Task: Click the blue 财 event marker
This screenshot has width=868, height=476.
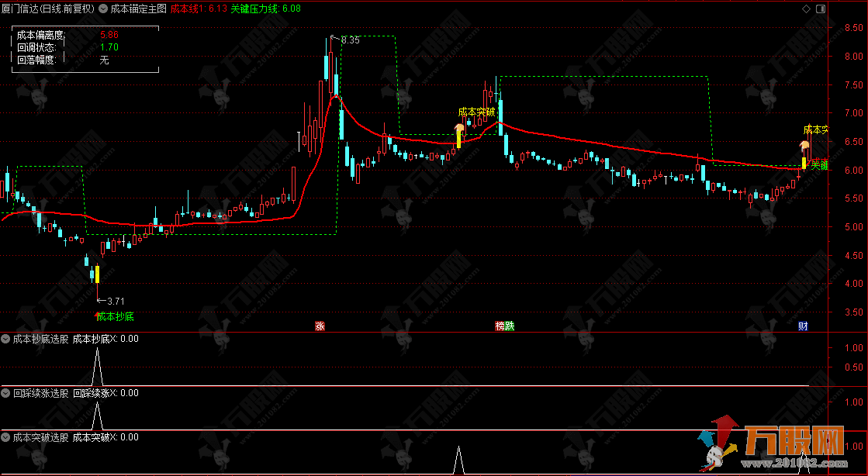Action: coord(803,326)
